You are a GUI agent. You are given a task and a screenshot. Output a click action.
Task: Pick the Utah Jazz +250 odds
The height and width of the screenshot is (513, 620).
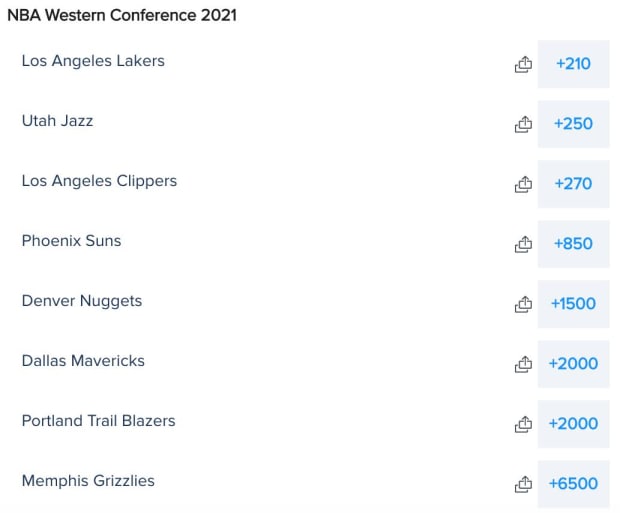[x=573, y=124]
